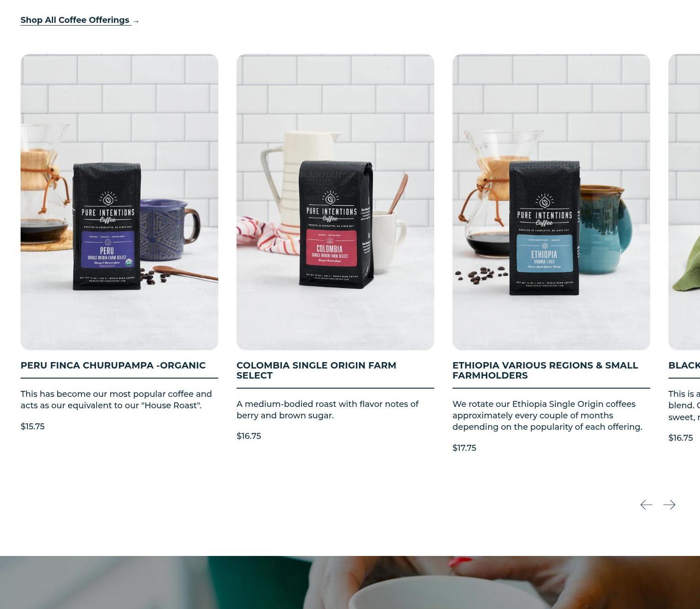Click the $15.75 Peru price
The height and width of the screenshot is (609, 700).
(x=32, y=427)
